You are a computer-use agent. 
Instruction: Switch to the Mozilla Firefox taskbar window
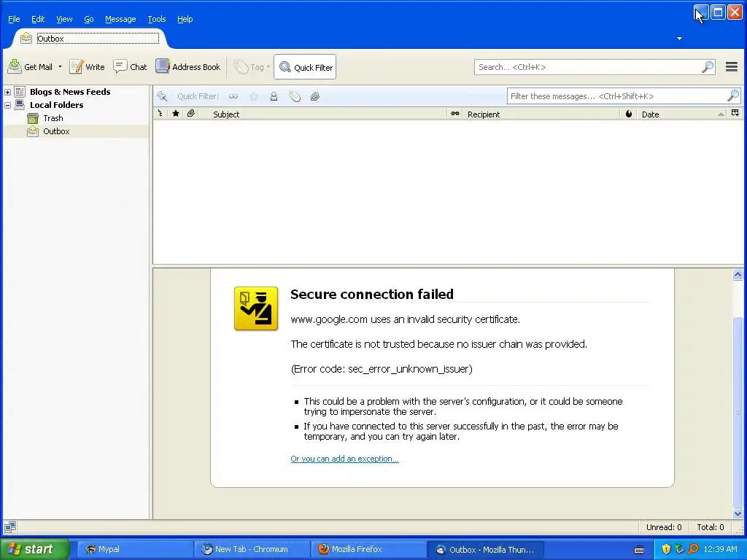(x=368, y=550)
